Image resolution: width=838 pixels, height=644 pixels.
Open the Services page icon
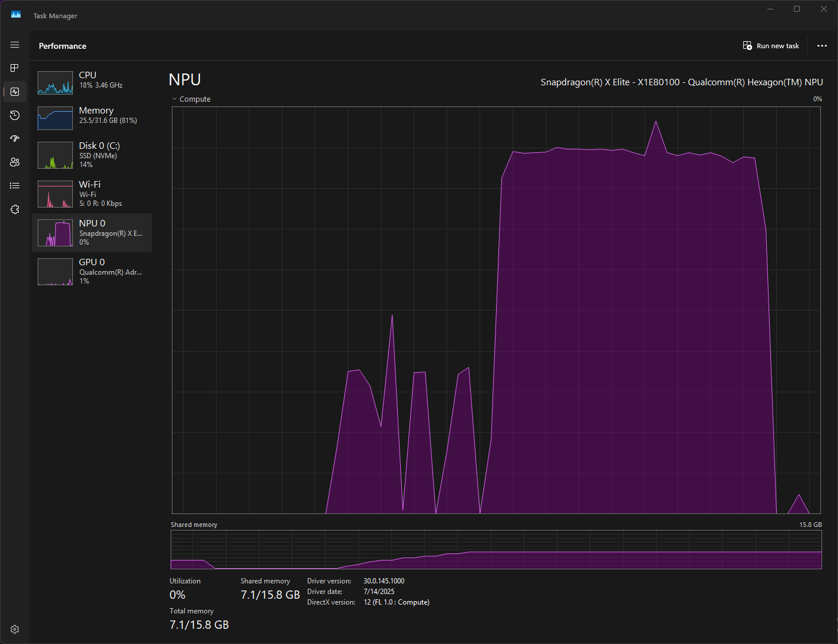tap(14, 209)
